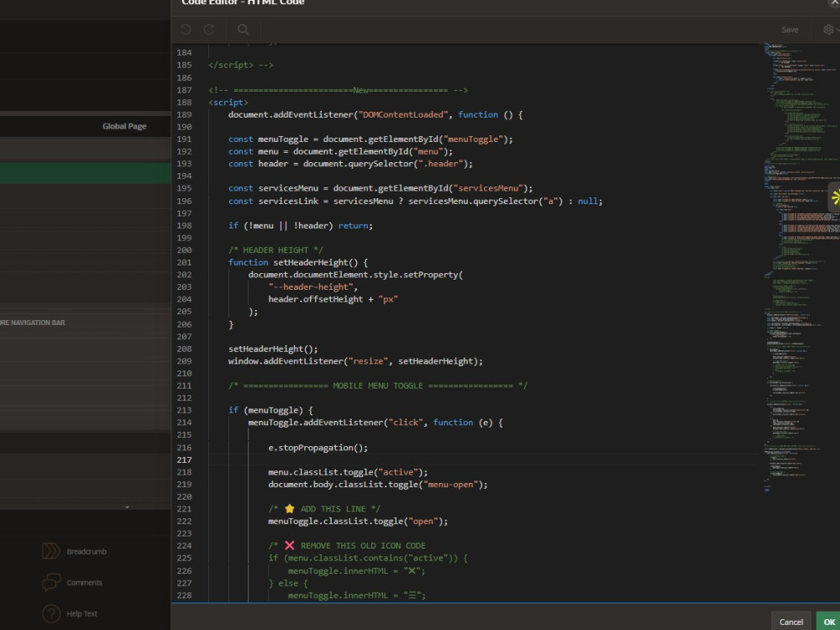
Task: Click line number 217 in the gutter
Action: click(184, 459)
